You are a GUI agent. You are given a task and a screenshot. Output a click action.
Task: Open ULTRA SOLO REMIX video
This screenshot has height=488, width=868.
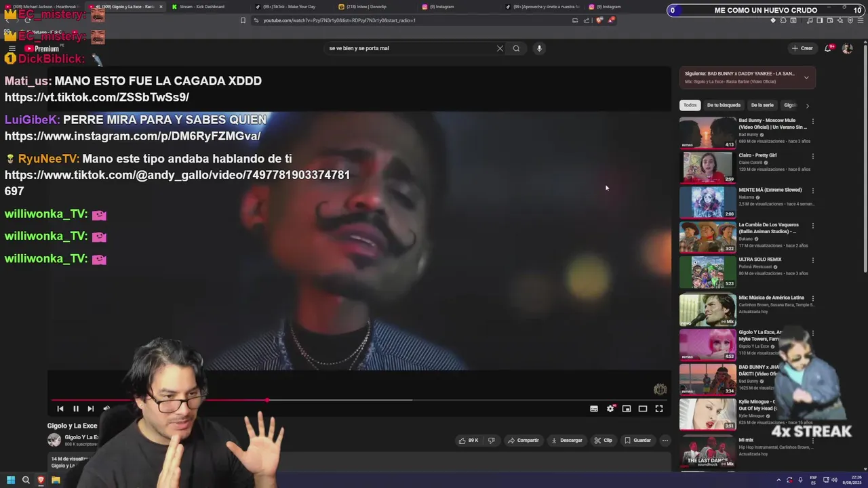(x=707, y=272)
